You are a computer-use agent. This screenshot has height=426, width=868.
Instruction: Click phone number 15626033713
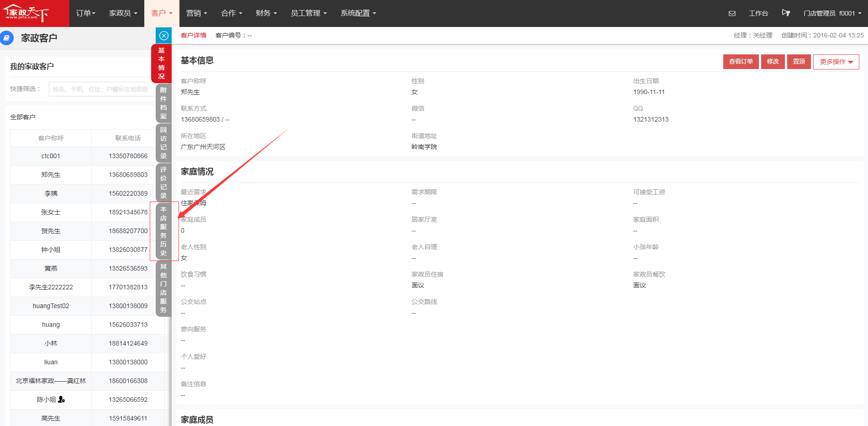tap(128, 325)
